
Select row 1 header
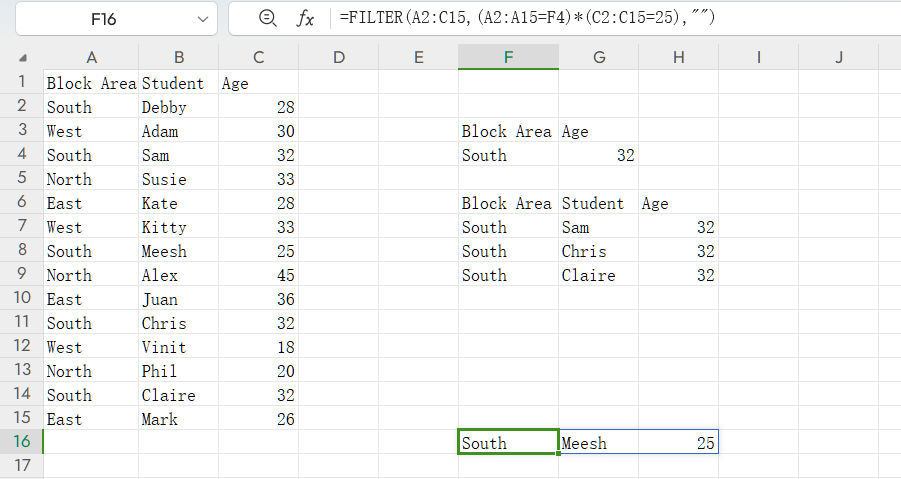pyautogui.click(x=21, y=83)
